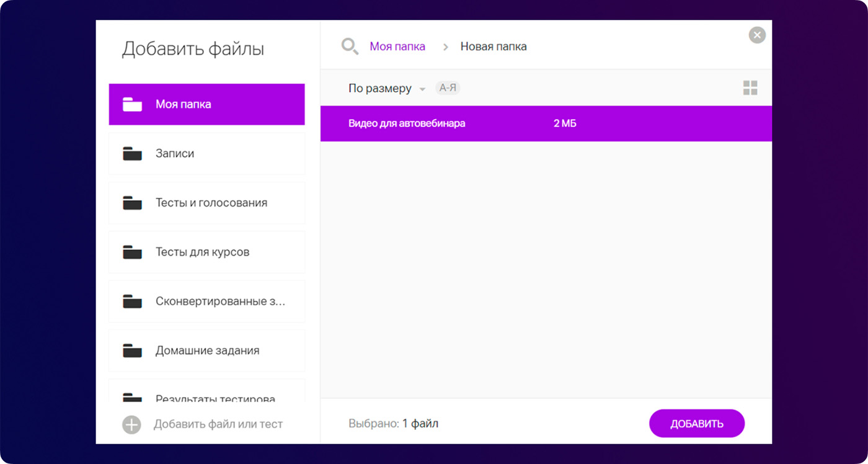This screenshot has width=868, height=464.
Task: Open the По размеру sort dropdown
Action: tap(379, 89)
